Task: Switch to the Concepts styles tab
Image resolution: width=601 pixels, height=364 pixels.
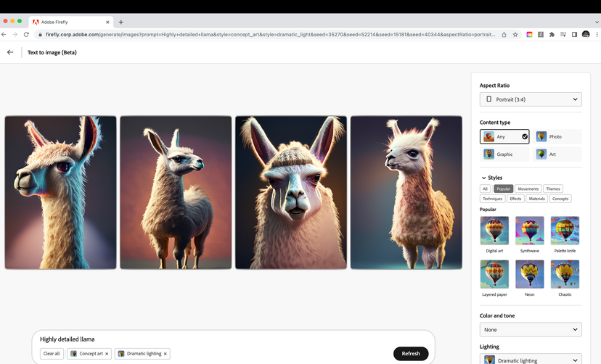Action: [560, 199]
